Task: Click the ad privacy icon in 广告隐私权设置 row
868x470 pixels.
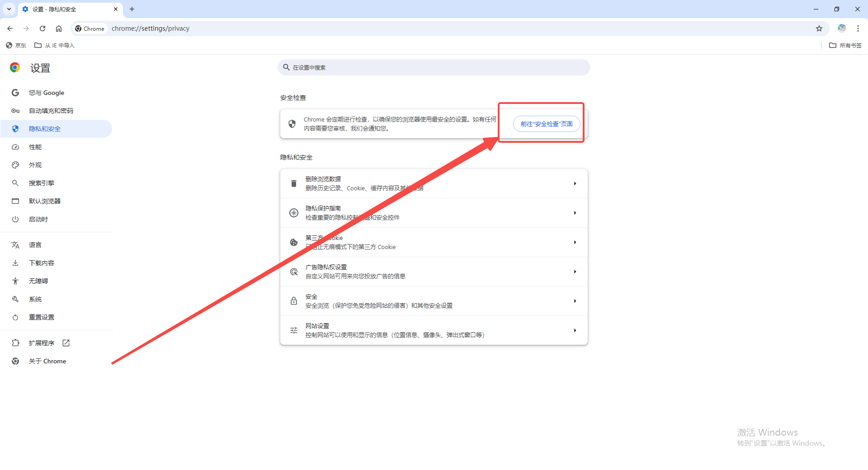Action: pyautogui.click(x=294, y=272)
